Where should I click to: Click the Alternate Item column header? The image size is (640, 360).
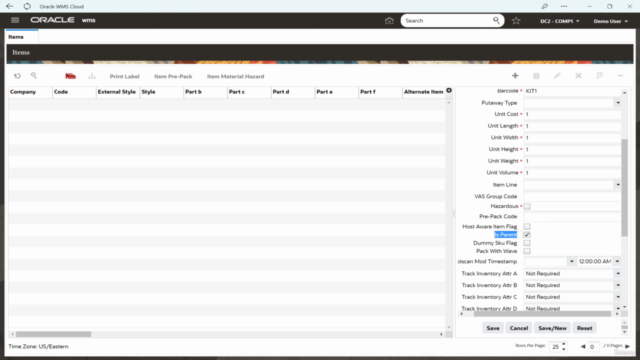click(x=424, y=92)
